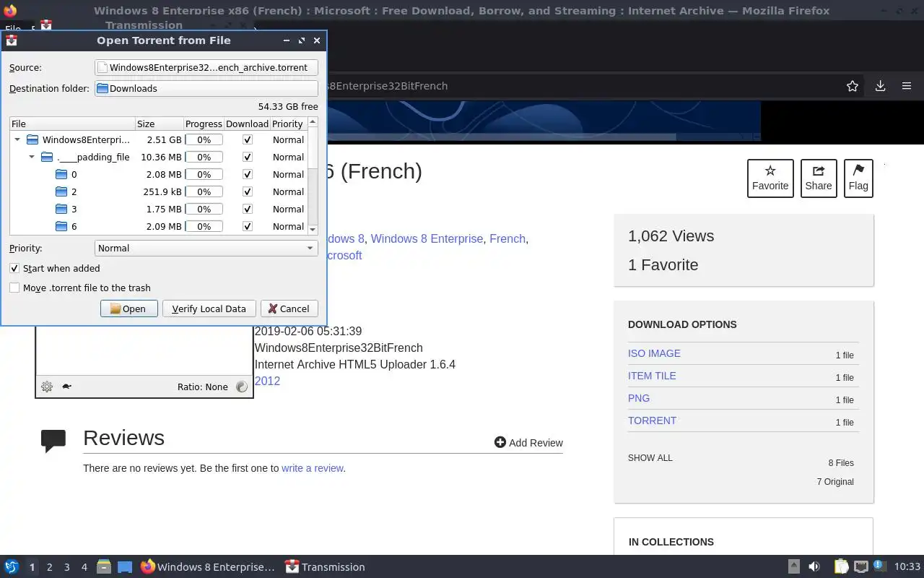Change priority Normal for file 3 row
This screenshot has height=578, width=924.
tap(288, 209)
